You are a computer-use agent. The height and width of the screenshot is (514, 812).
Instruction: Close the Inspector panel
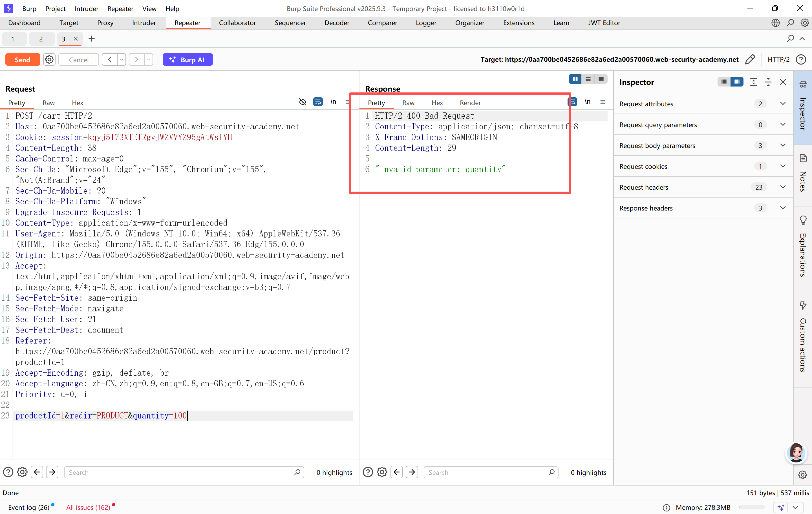[x=783, y=82]
